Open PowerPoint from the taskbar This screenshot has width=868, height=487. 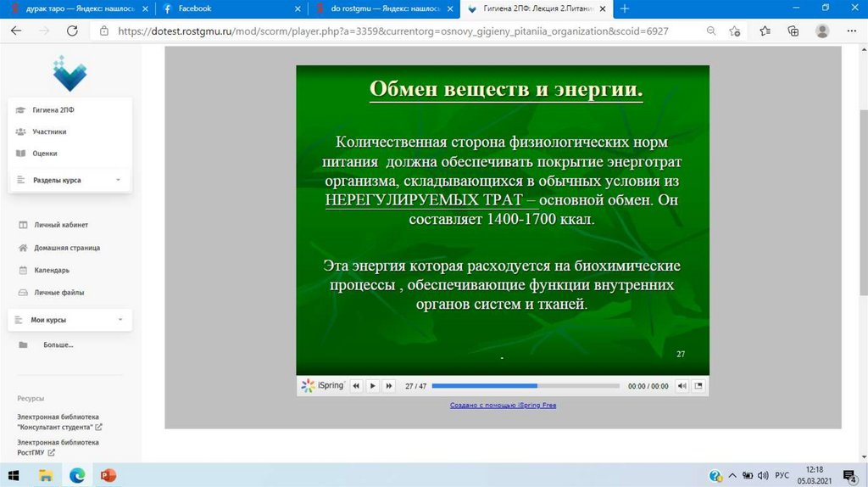(108, 475)
